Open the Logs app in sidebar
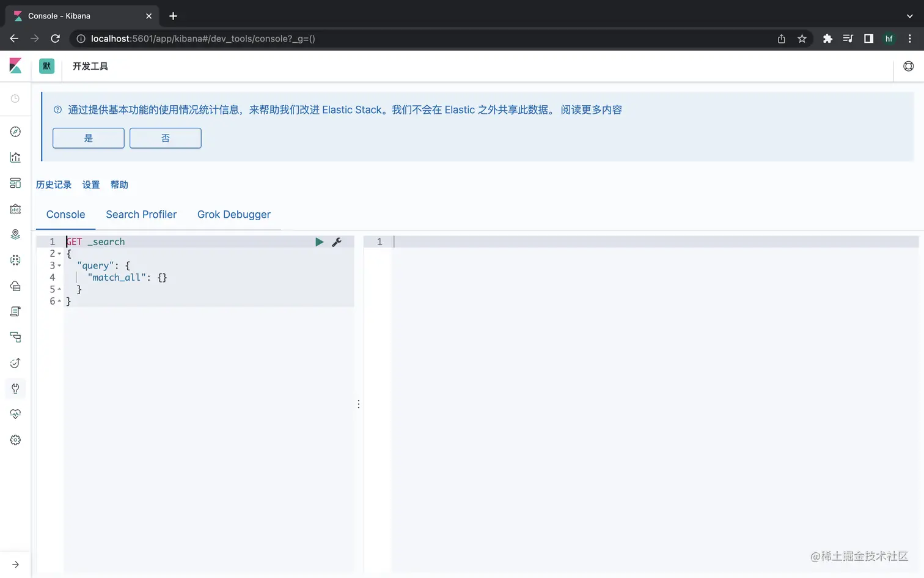924x578 pixels. (15, 312)
